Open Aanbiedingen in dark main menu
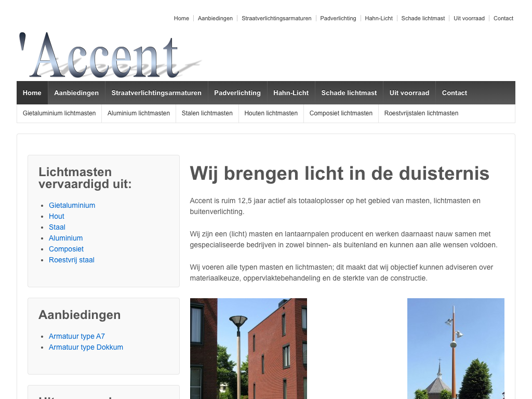Image resolution: width=532 pixels, height=399 pixels. pos(76,93)
